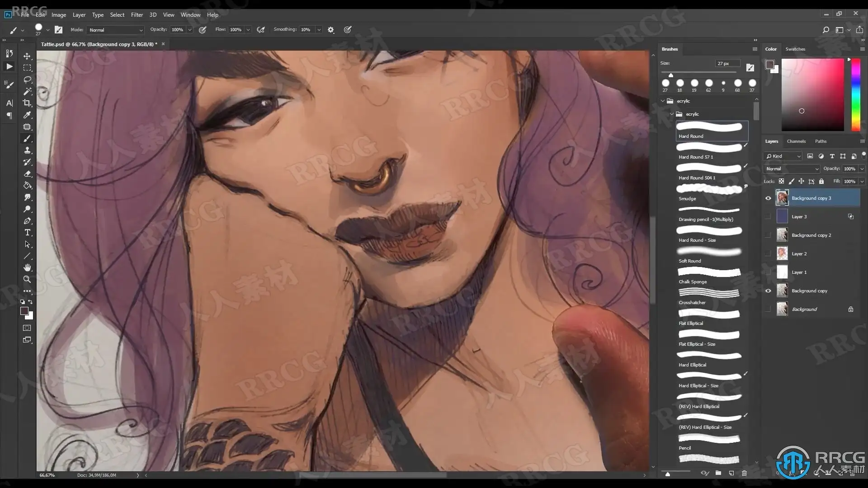Open the Layer menu
Image resolution: width=868 pixels, height=488 pixels.
79,15
